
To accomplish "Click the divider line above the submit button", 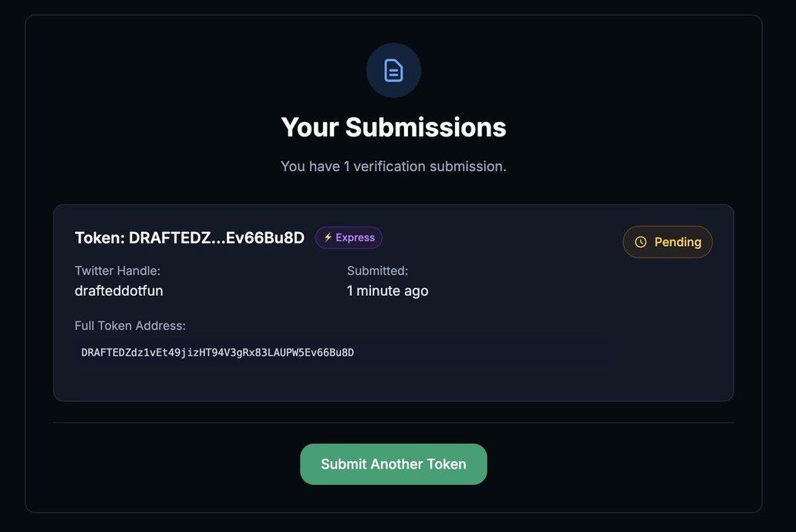I will click(x=393, y=423).
